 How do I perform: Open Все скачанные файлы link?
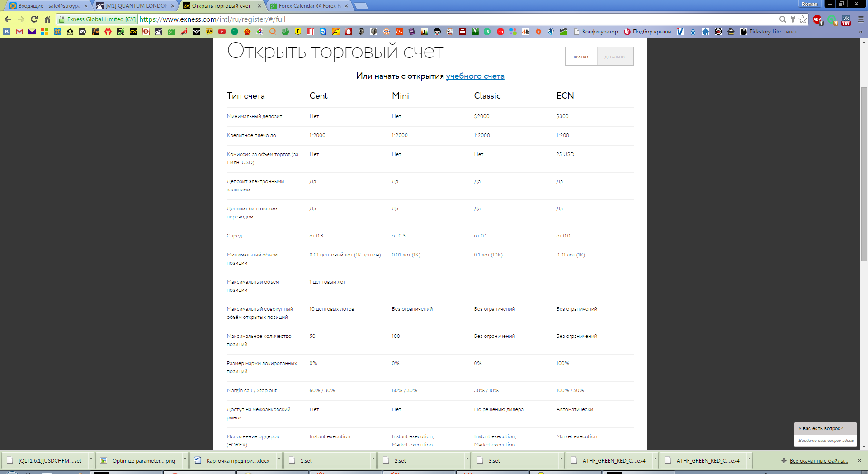pyautogui.click(x=819, y=461)
